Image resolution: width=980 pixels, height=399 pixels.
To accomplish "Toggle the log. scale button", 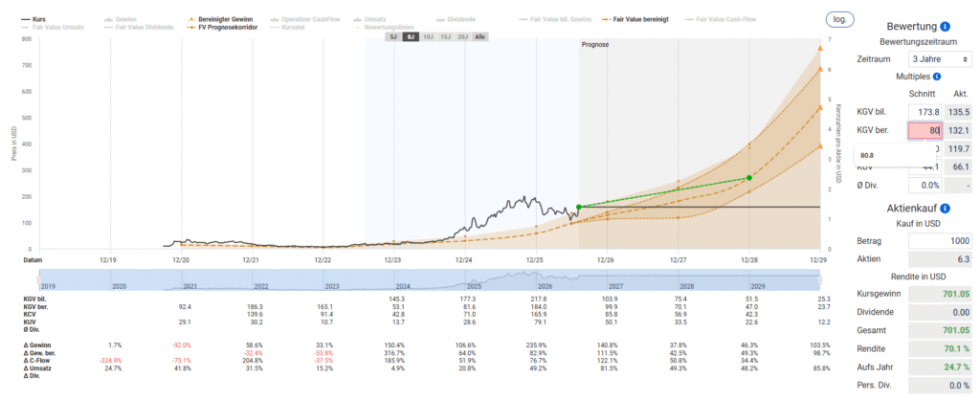I will 840,20.
